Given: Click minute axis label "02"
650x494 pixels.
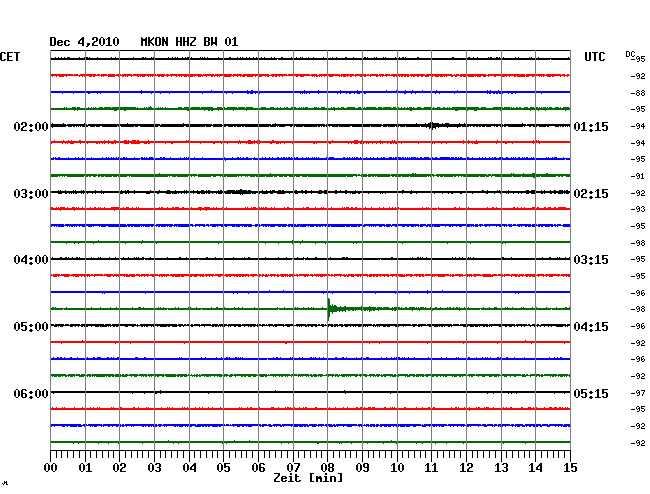Looking at the screenshot, I should tap(119, 467).
